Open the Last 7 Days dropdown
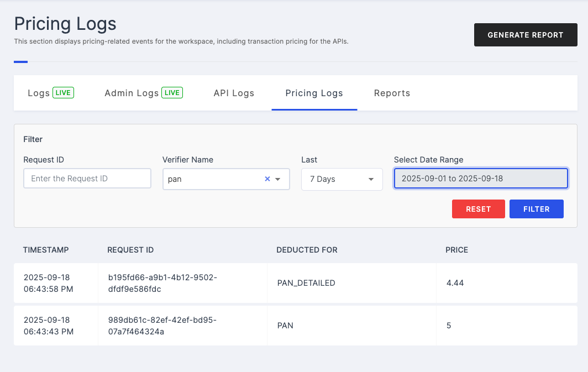This screenshot has width=588, height=372. pos(342,179)
